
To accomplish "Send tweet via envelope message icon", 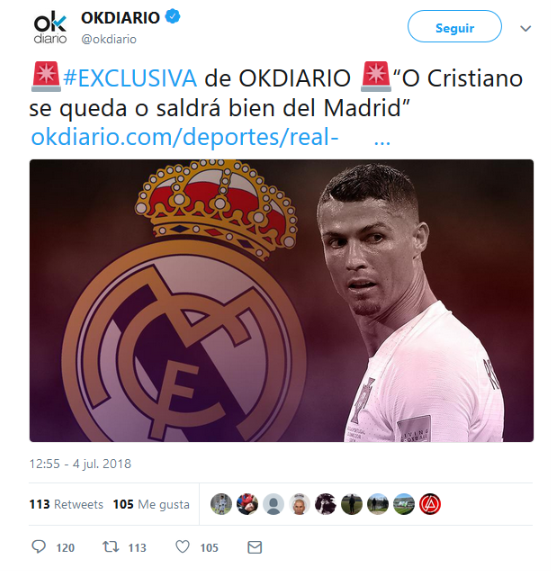I will (255, 547).
